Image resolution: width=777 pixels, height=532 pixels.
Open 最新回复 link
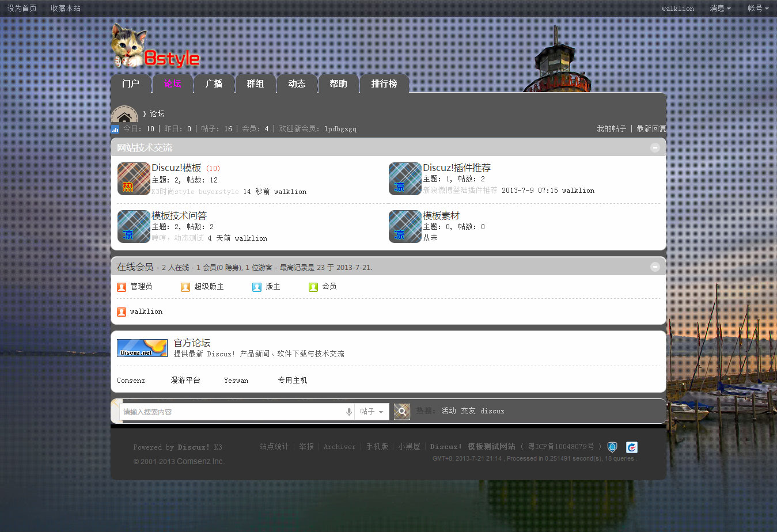tap(651, 129)
